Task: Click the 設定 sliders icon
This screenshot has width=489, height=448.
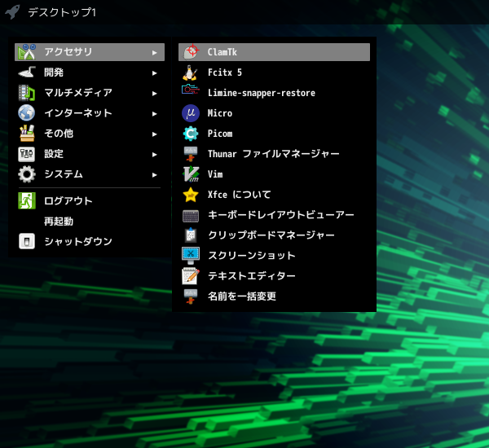Action: [x=27, y=154]
